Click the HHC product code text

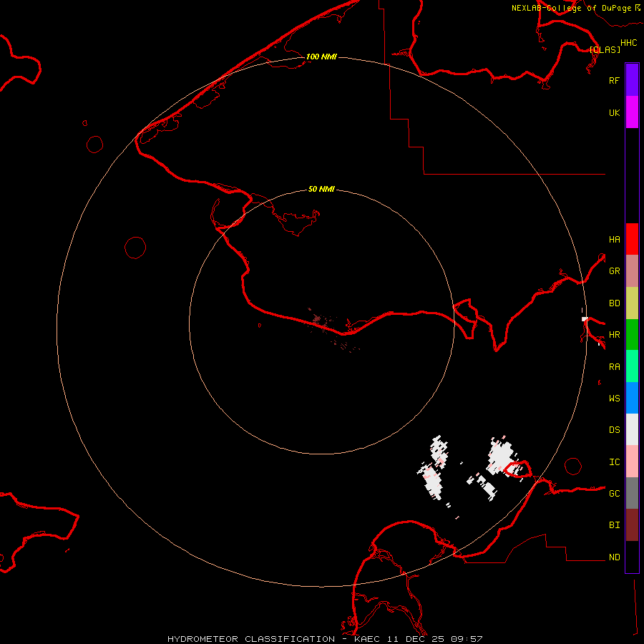628,43
